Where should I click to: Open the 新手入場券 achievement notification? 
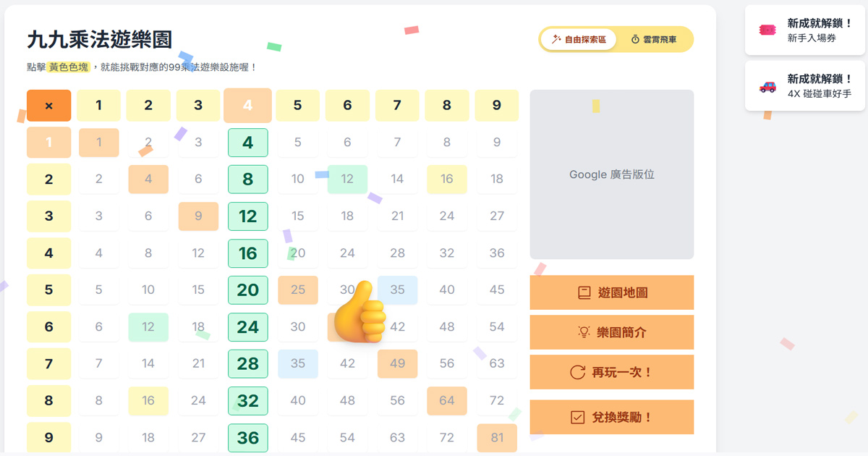click(x=804, y=30)
